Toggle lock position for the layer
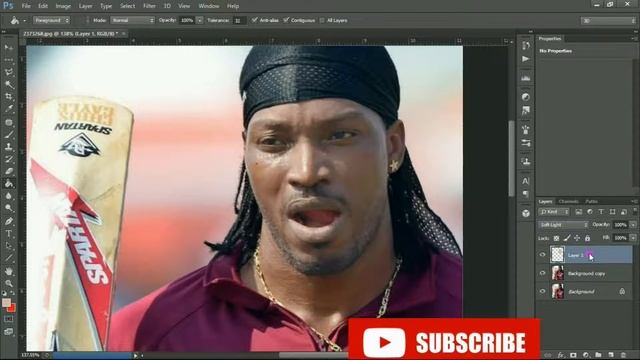 pyautogui.click(x=577, y=238)
